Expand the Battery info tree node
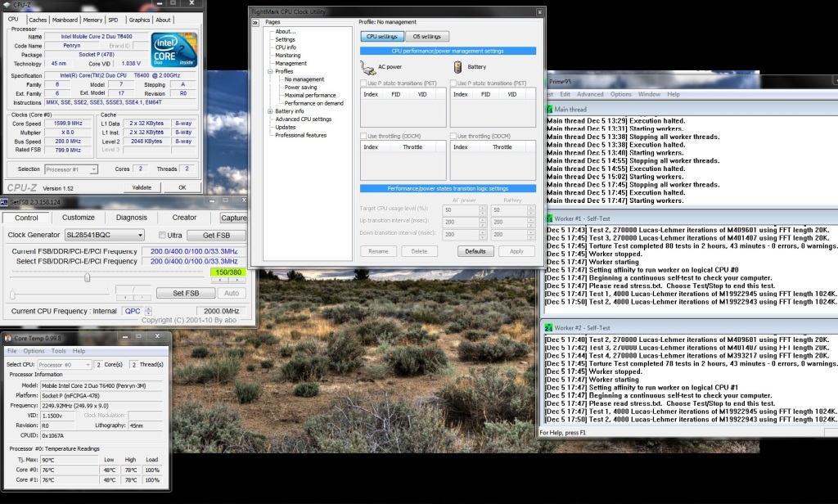Viewport: 838px width, 504px height. (270, 111)
